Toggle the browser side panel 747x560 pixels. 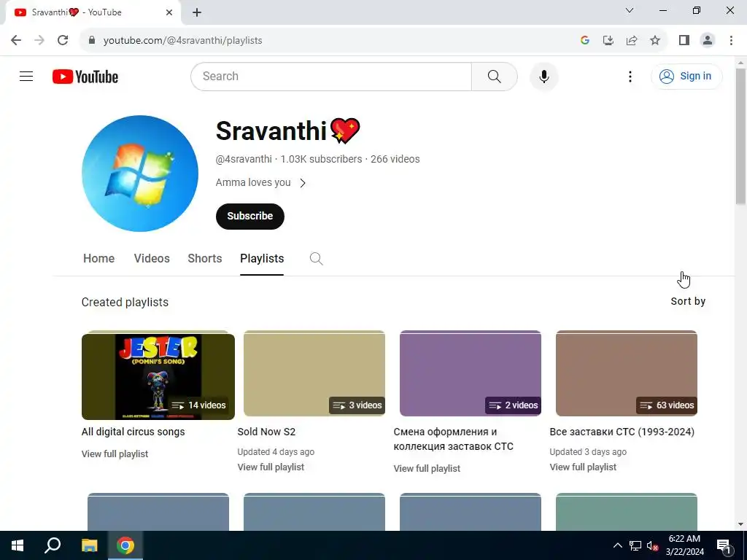pyautogui.click(x=684, y=40)
